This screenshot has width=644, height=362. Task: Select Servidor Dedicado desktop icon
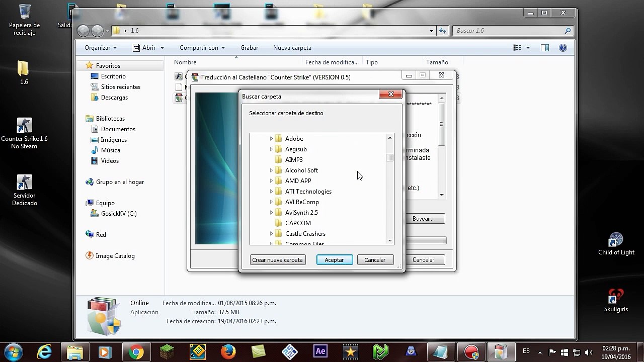[25, 191]
